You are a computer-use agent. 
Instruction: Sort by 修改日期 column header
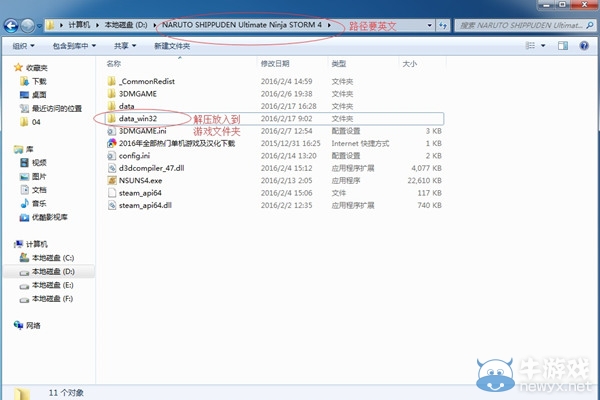tap(275, 64)
